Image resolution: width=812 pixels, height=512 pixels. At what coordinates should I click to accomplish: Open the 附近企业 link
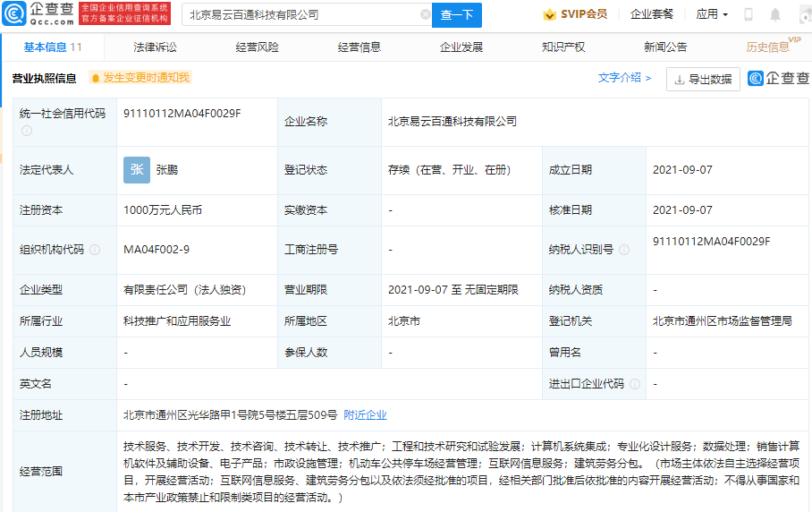click(366, 415)
